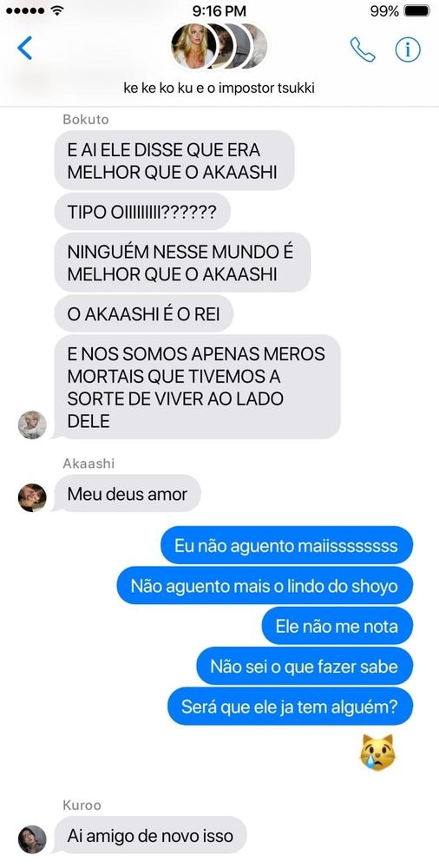The image size is (439, 868).
Task: Tap the 'Não sei o que fazer sabe' bubble
Action: (x=305, y=666)
